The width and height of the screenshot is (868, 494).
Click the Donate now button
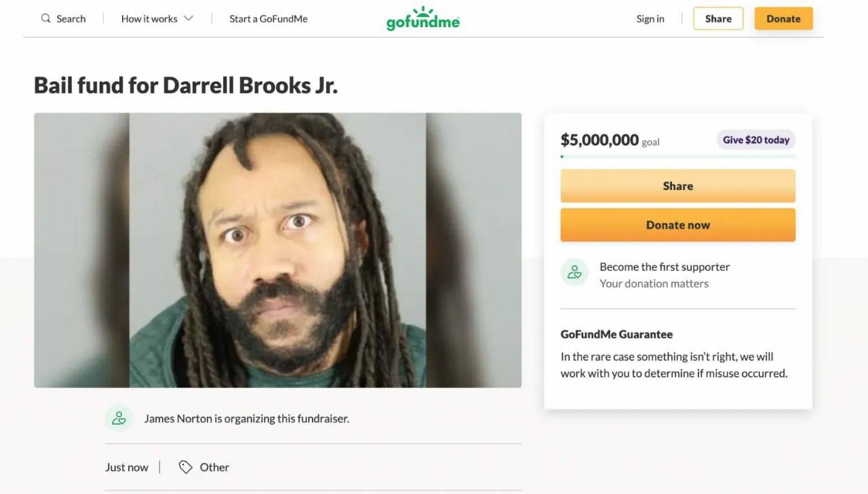tap(678, 225)
